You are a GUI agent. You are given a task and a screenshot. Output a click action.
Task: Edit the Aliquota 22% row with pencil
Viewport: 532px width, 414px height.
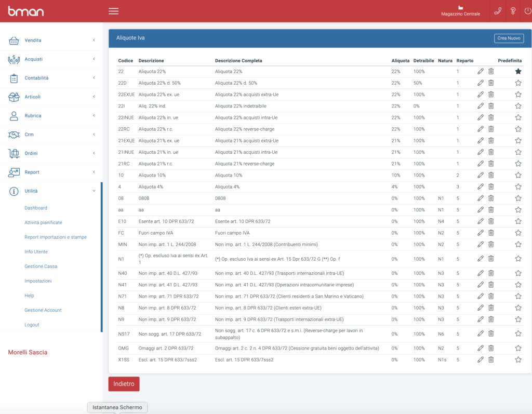coord(481,71)
